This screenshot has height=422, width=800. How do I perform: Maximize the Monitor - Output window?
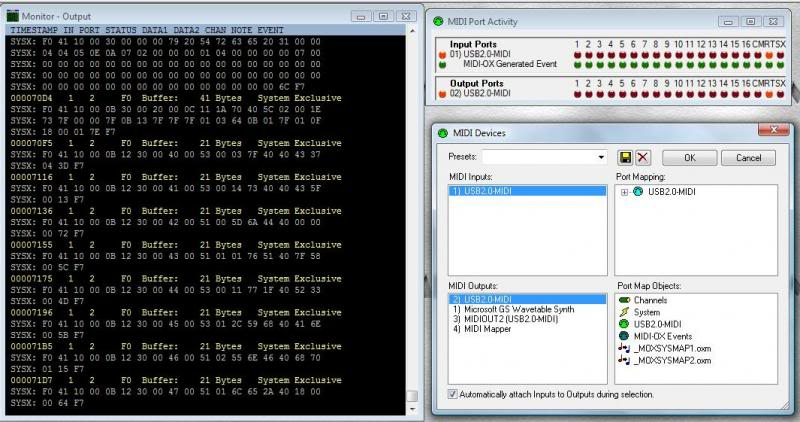click(384, 16)
